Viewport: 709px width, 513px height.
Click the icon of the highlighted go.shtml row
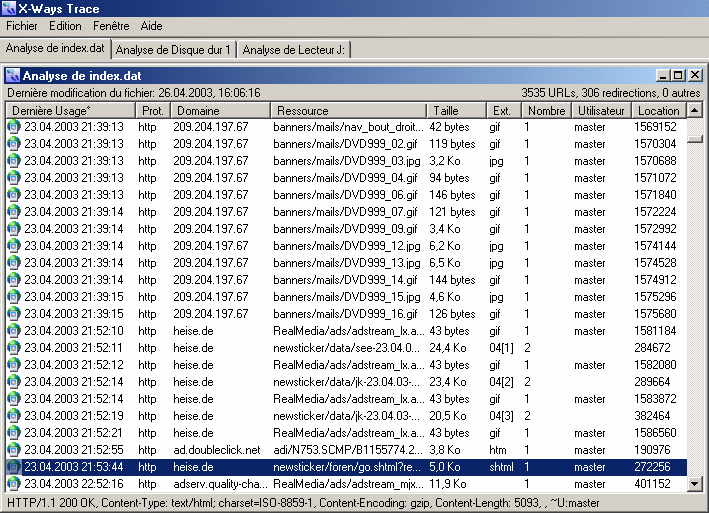tap(13, 467)
